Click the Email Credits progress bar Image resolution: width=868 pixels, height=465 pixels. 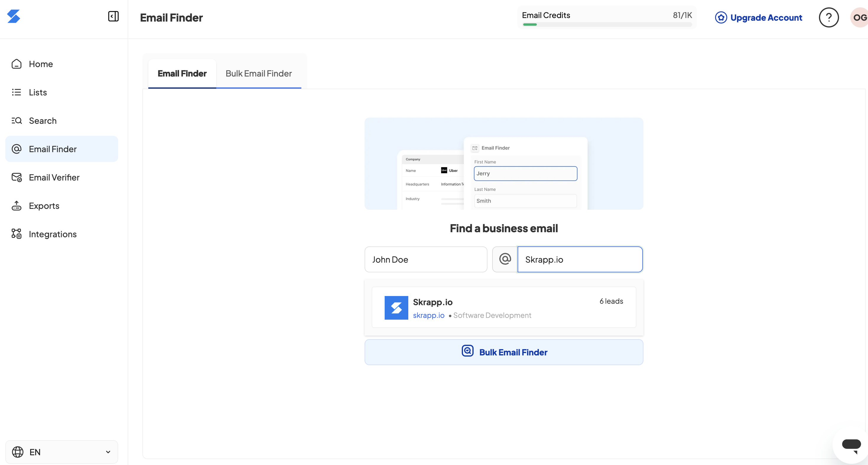pos(607,25)
